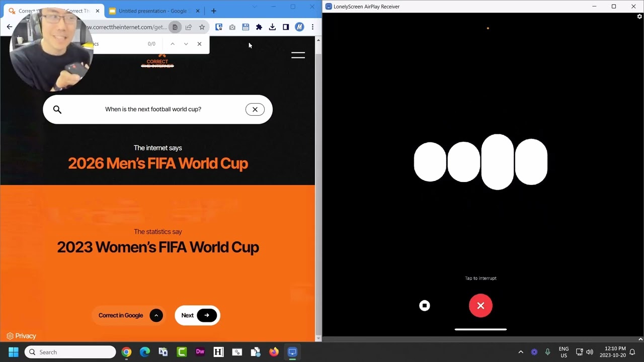The image size is (644, 362).
Task: Click the 2023 Women's FIFA World Cup heading
Action: [x=158, y=247]
